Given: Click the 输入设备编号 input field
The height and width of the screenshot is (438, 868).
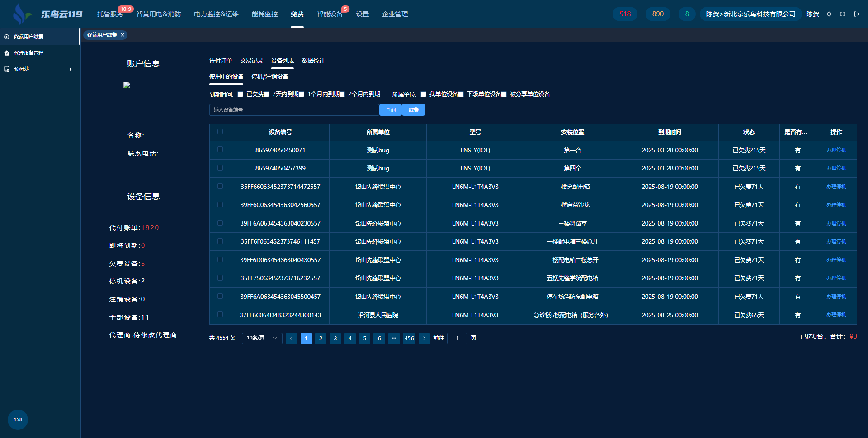Looking at the screenshot, I should 294,110.
